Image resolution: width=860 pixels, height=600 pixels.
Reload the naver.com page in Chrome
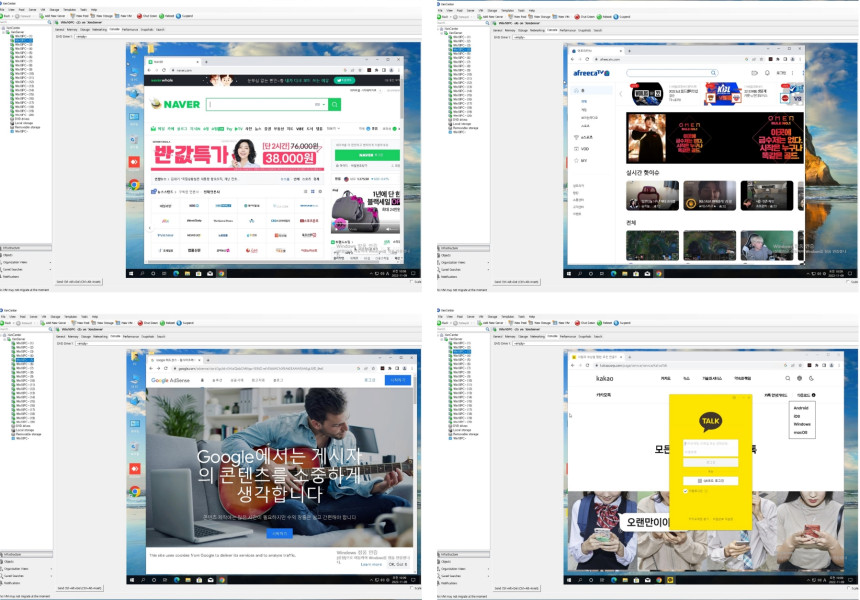click(x=163, y=70)
